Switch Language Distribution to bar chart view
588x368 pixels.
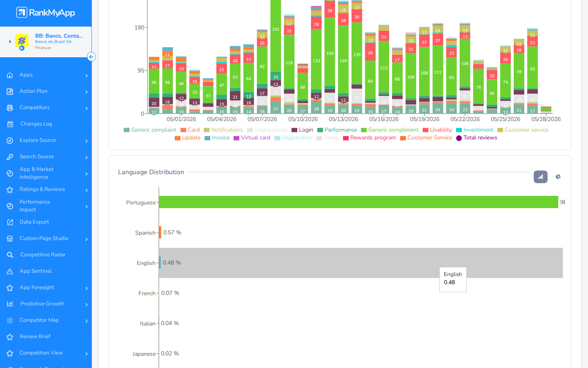pos(540,177)
